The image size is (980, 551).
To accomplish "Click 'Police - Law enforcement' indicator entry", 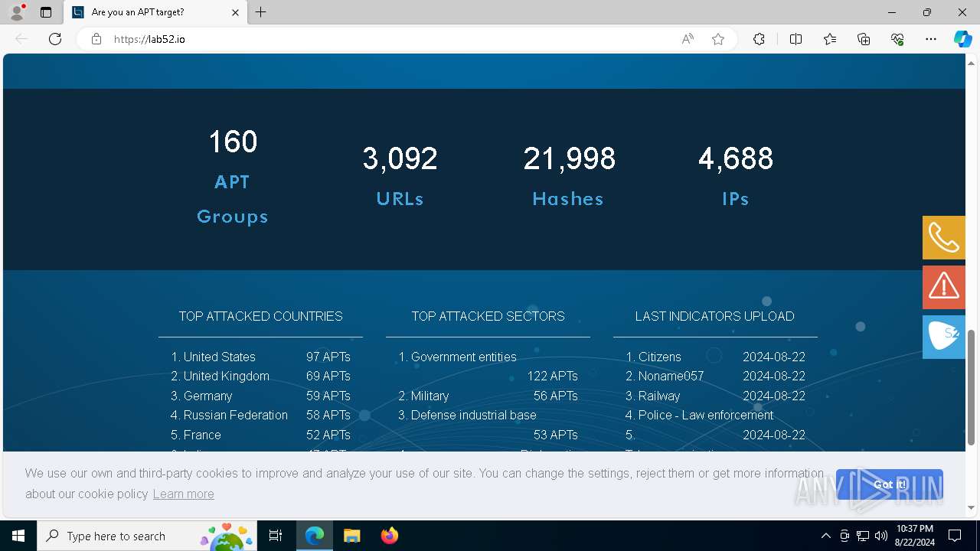I will [x=706, y=415].
